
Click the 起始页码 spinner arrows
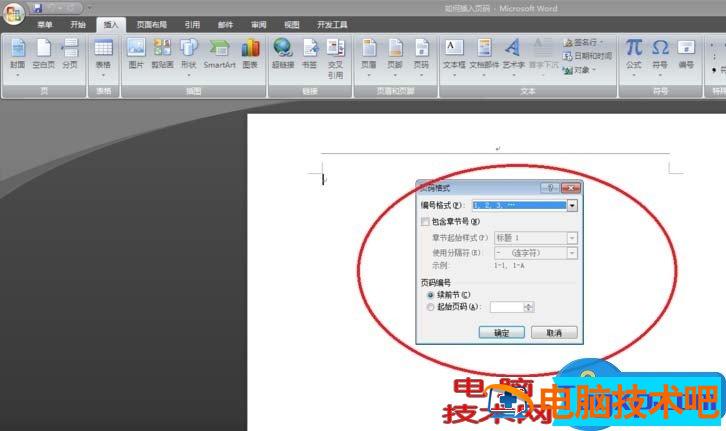coord(529,307)
